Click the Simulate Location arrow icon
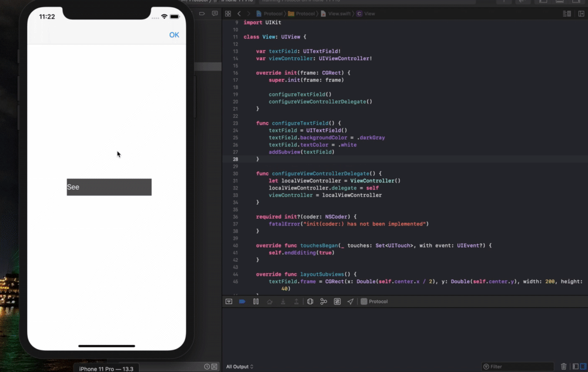The image size is (588, 372). [x=350, y=301]
